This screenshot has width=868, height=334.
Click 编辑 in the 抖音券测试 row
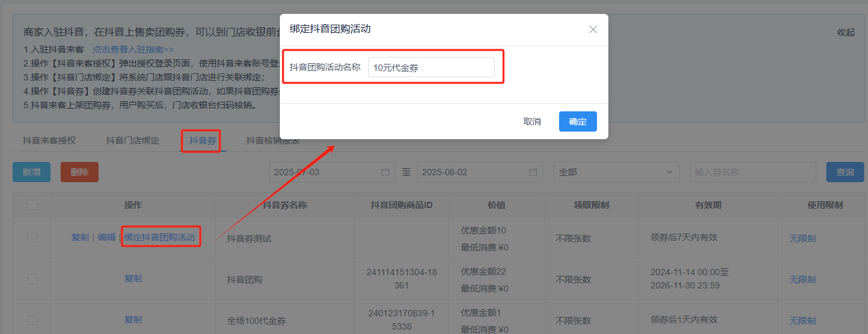pyautogui.click(x=107, y=237)
